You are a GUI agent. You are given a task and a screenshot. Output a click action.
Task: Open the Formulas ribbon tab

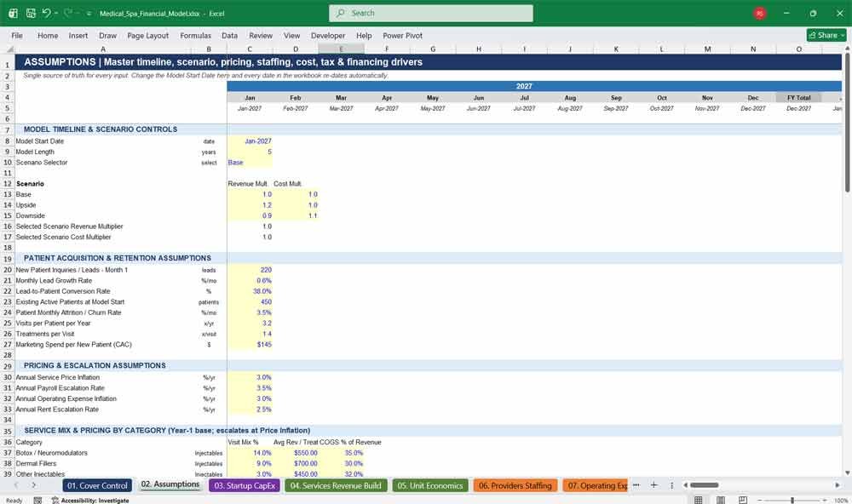[196, 35]
